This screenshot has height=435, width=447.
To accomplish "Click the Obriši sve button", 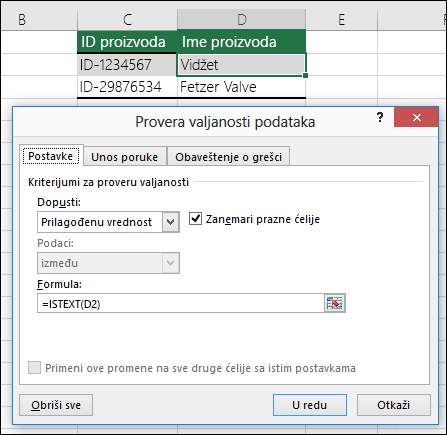I will click(x=56, y=405).
